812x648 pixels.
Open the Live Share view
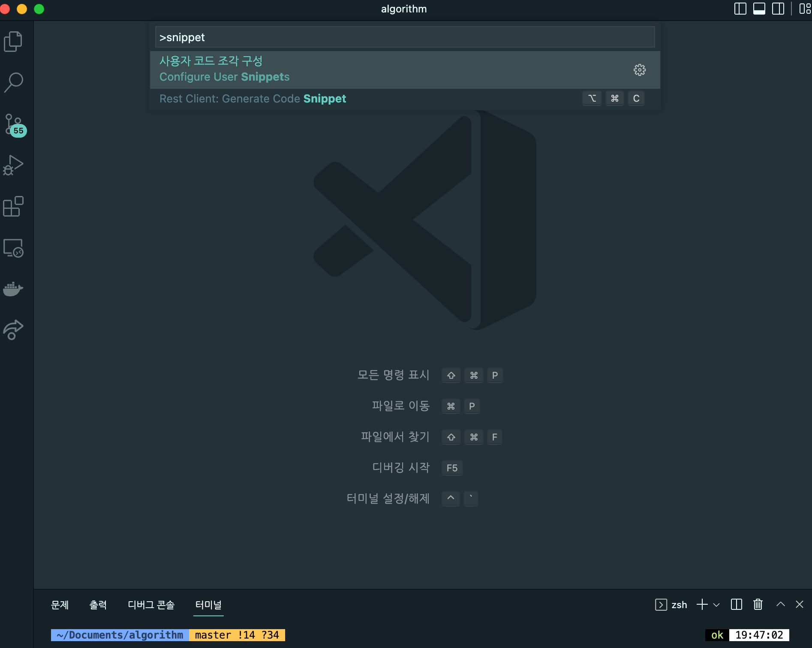(13, 330)
